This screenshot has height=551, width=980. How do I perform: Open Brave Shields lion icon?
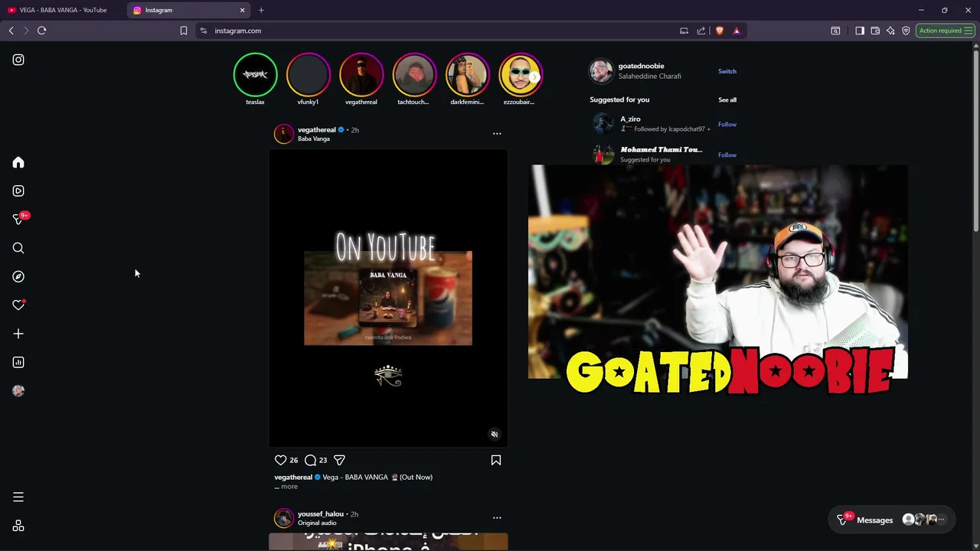pyautogui.click(x=720, y=31)
